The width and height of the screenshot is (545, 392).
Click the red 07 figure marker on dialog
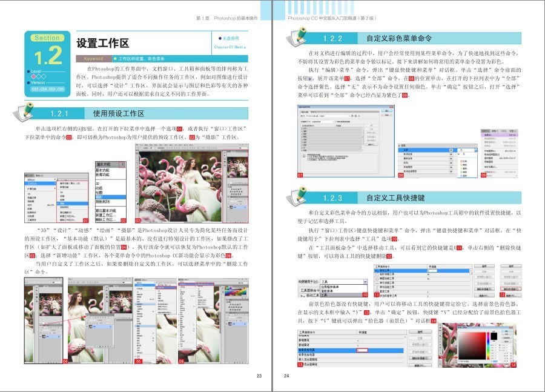300,175
